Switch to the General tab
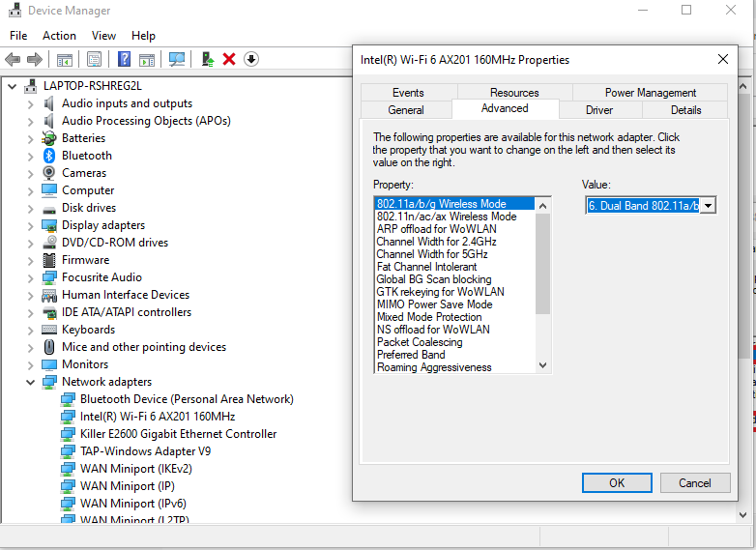The width and height of the screenshot is (756, 550). [x=406, y=110]
